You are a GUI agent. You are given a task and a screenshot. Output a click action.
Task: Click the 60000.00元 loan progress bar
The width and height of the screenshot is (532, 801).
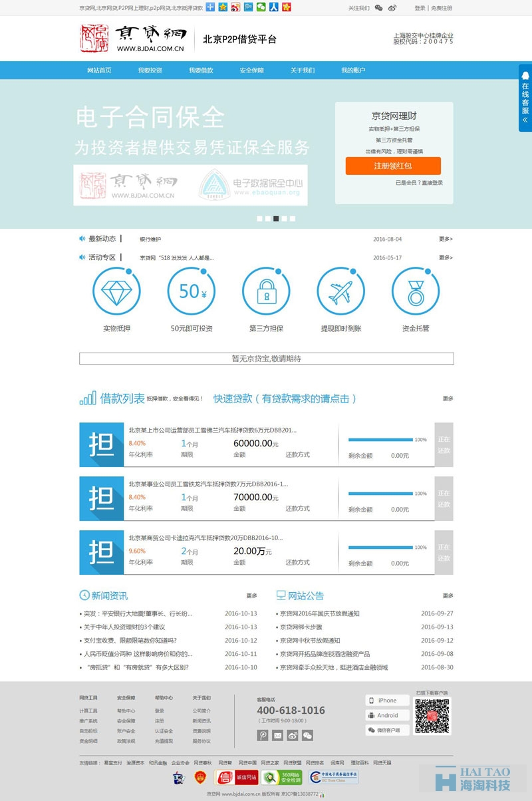tap(380, 440)
